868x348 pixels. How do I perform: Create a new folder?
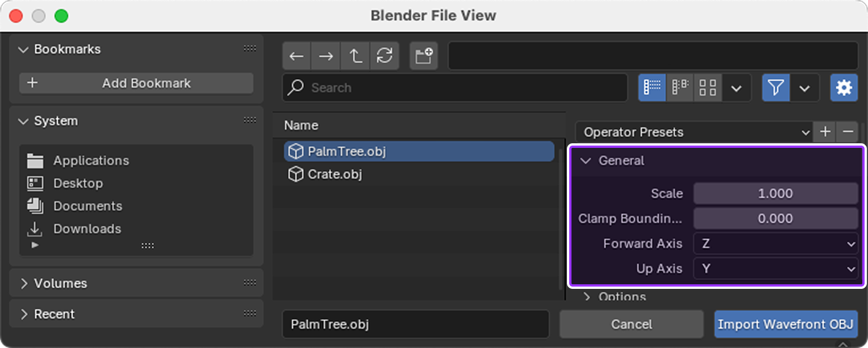tap(424, 56)
